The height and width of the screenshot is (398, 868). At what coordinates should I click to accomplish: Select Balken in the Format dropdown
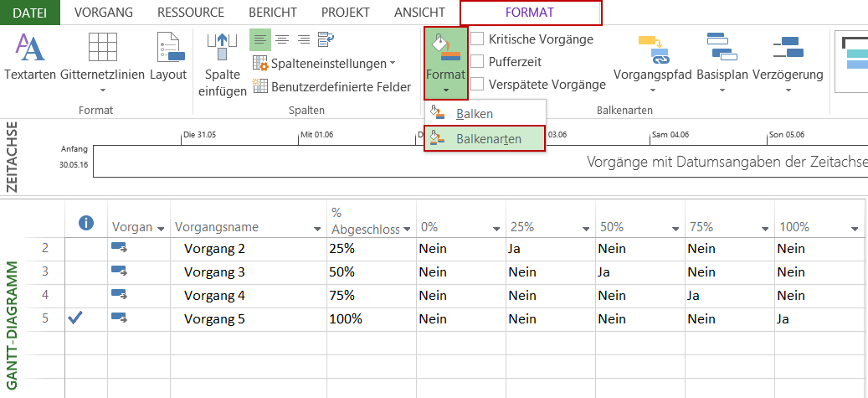point(474,114)
